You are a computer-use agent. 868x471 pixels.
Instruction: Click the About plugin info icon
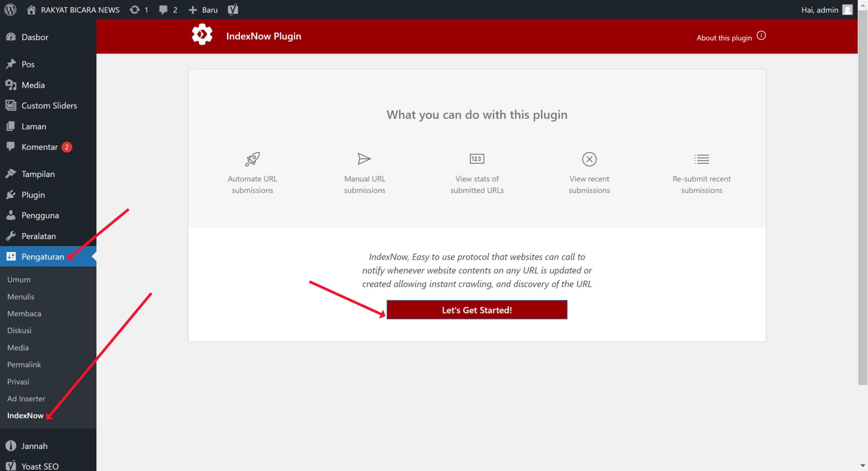[761, 35]
